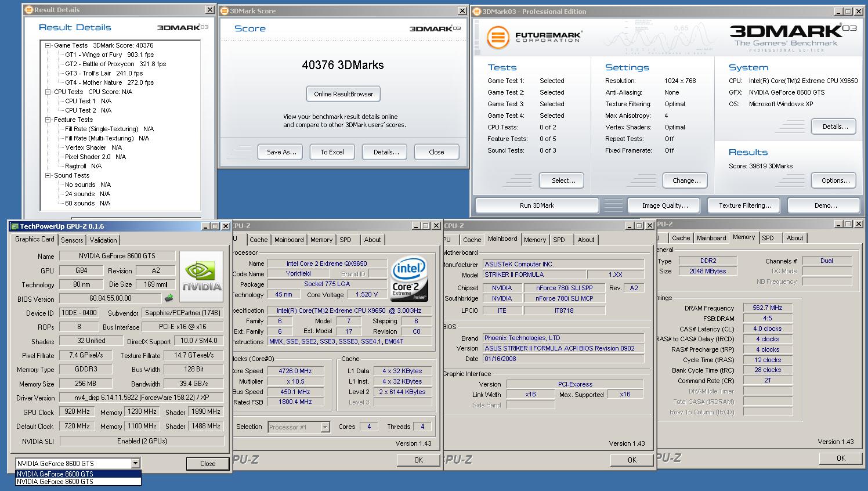
Task: Open the GPU selection dropdown arrow in GPU-Z
Action: click(135, 463)
